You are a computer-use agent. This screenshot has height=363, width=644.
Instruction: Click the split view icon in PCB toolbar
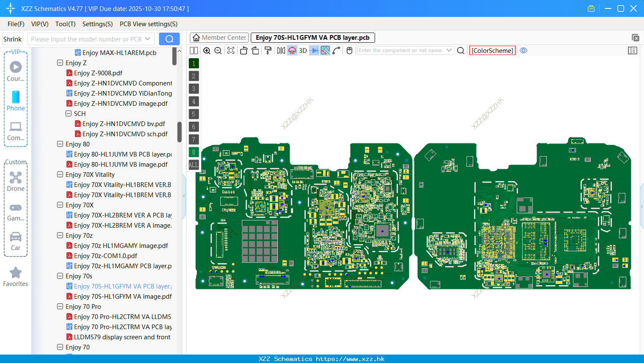194,50
